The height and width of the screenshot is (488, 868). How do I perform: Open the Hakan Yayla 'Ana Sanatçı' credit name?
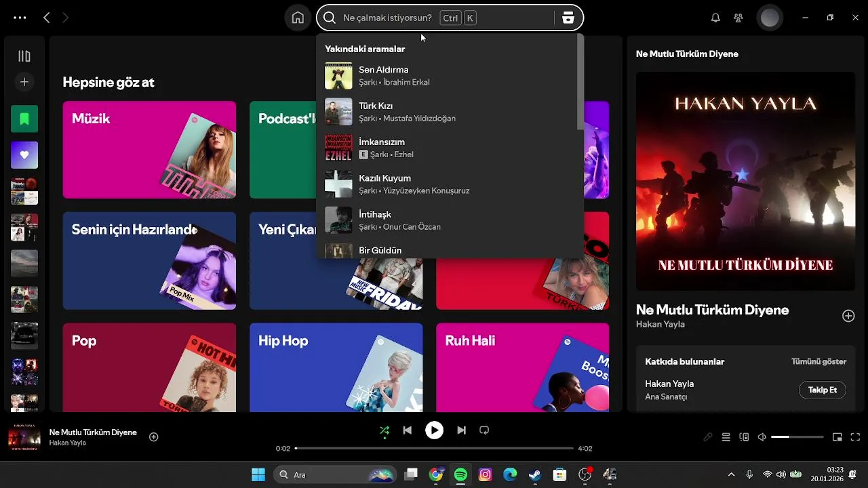pos(669,384)
